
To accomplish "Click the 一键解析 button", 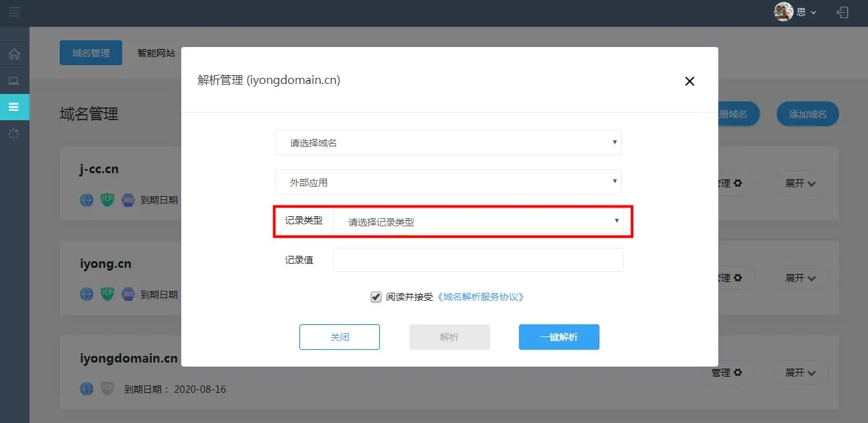I will pos(559,337).
